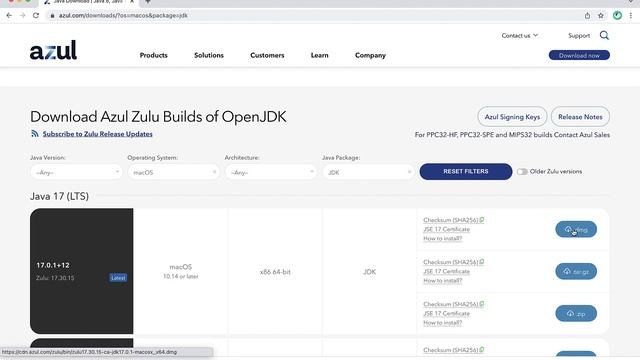640x360 pixels.
Task: Copy checksum icon in the .zip row
Action: click(482, 304)
